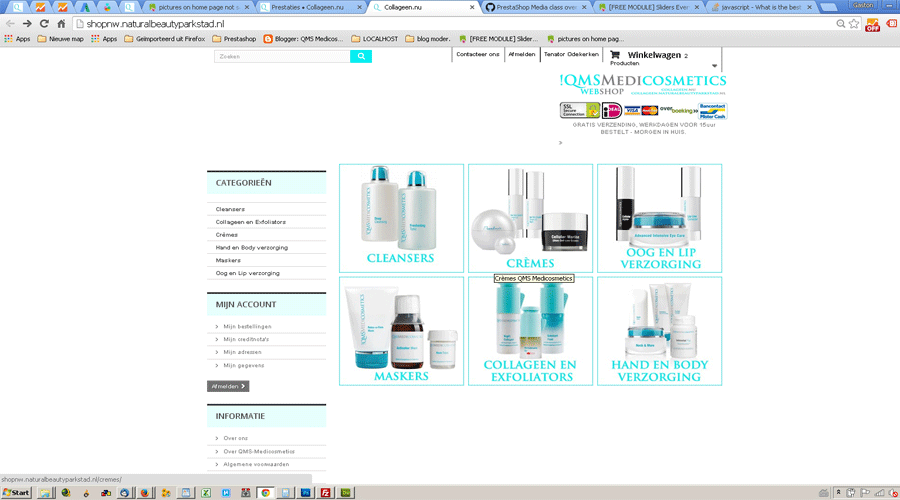Open Firefox from the taskbar
The width and height of the screenshot is (900, 500).
point(145,493)
